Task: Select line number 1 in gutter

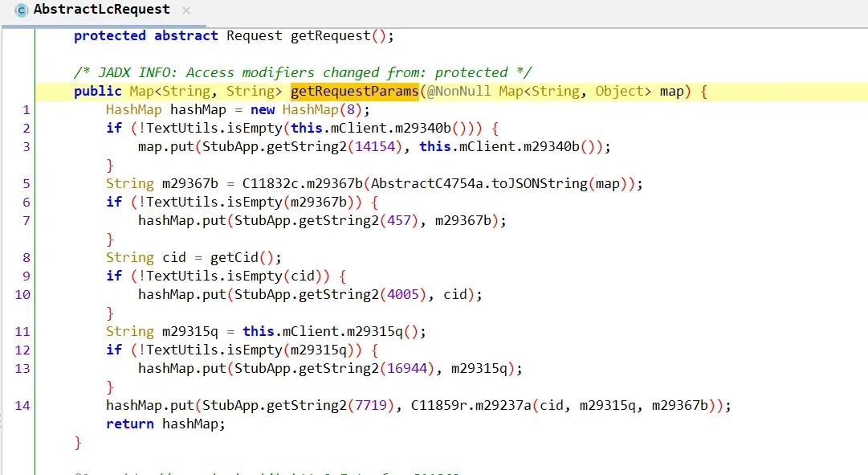Action: click(x=26, y=110)
